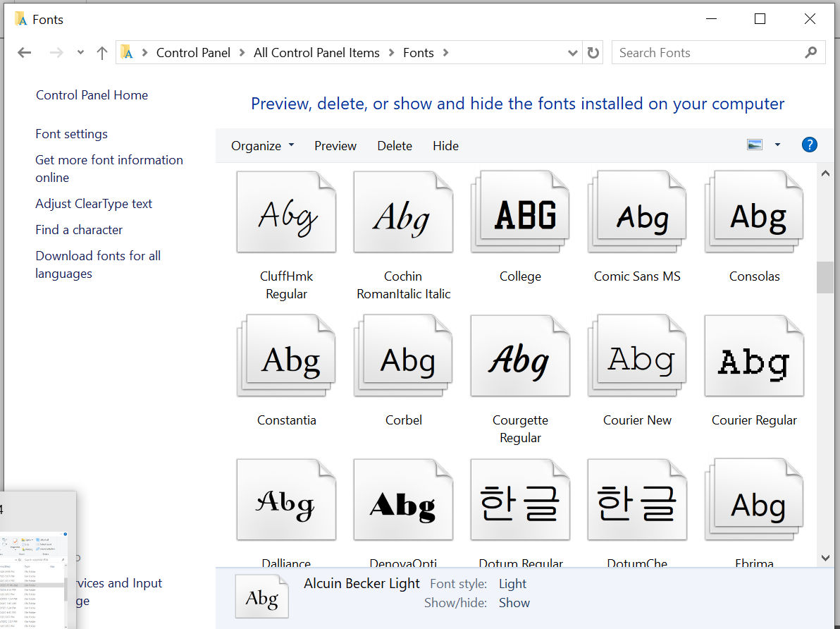Click the scrollbar down arrow
The image size is (840, 629).
(825, 558)
